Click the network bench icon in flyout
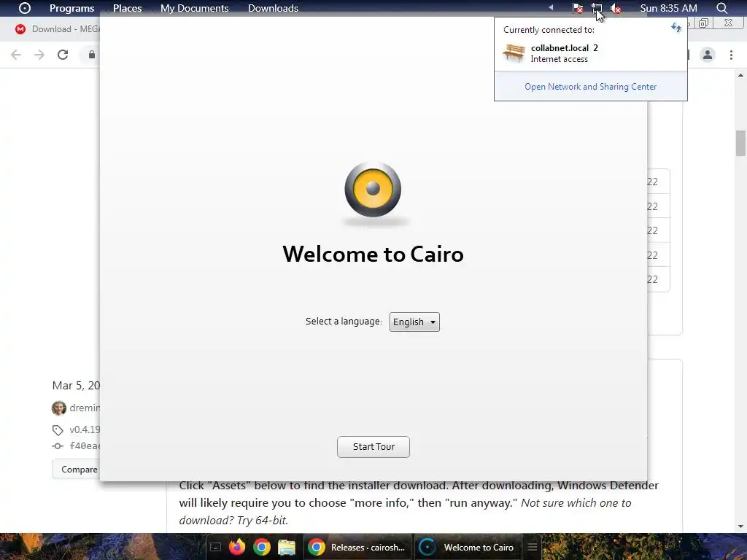Screen dimensions: 747x560 [x=514, y=52]
